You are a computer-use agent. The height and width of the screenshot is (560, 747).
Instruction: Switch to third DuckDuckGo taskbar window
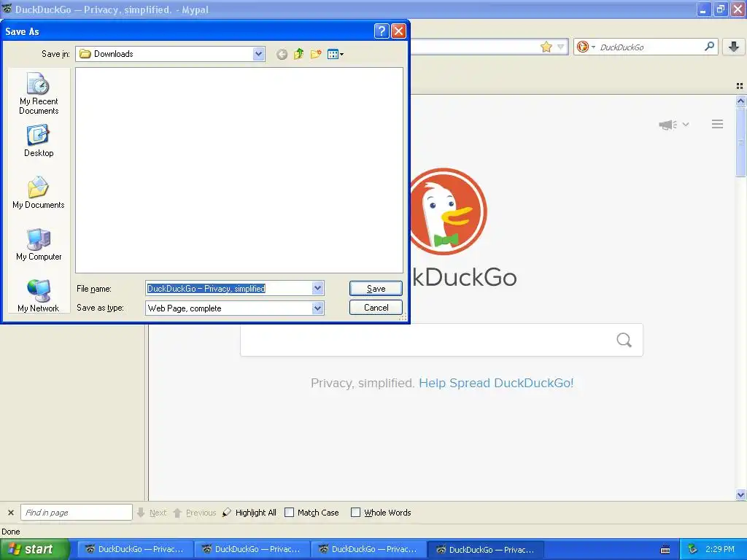368,550
